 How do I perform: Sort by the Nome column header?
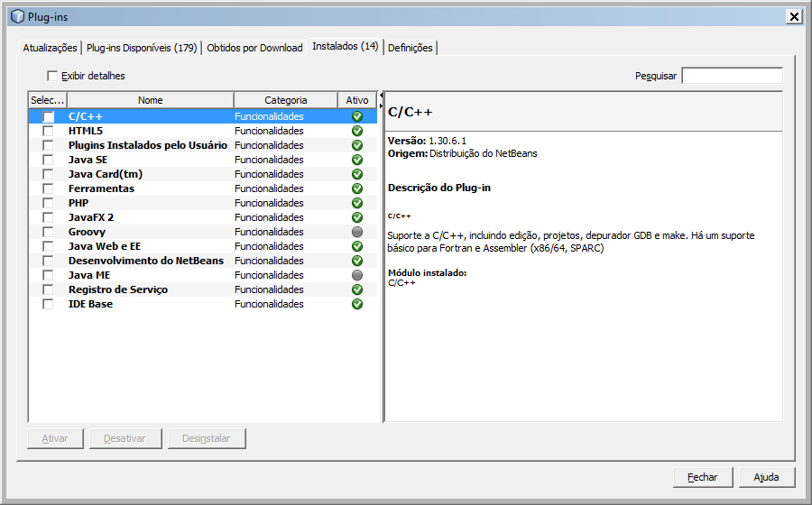[150, 100]
